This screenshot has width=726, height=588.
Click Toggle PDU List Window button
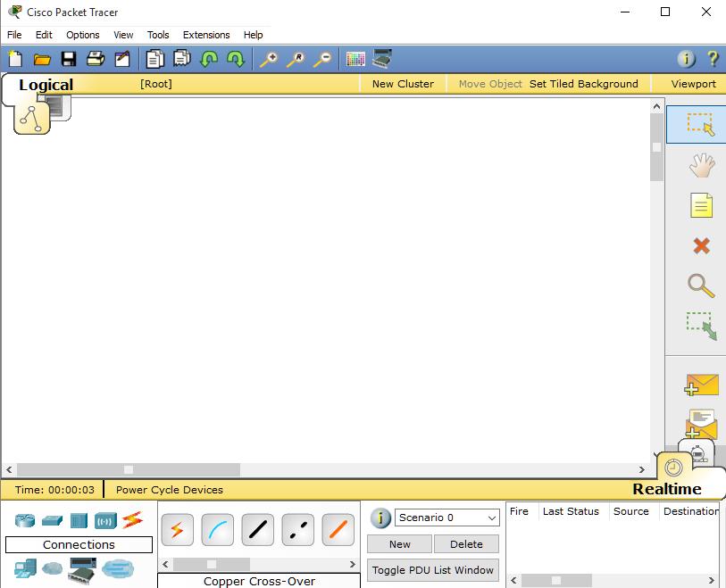point(433,570)
